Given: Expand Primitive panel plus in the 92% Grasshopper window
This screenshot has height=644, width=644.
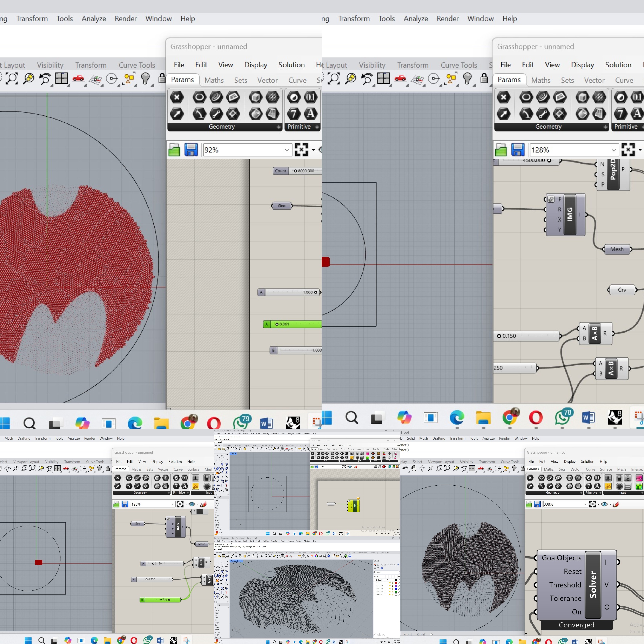Looking at the screenshot, I should coord(317,127).
